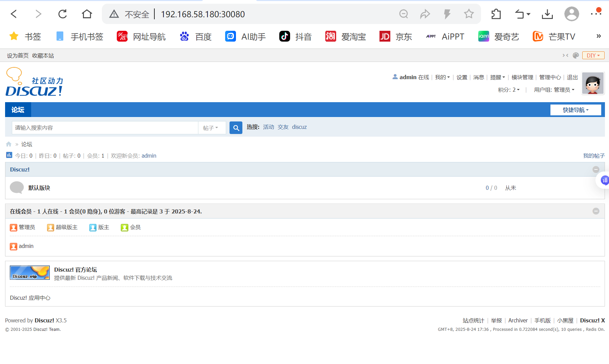Open 管理中心 admin center
The image size is (609, 364).
(x=550, y=77)
